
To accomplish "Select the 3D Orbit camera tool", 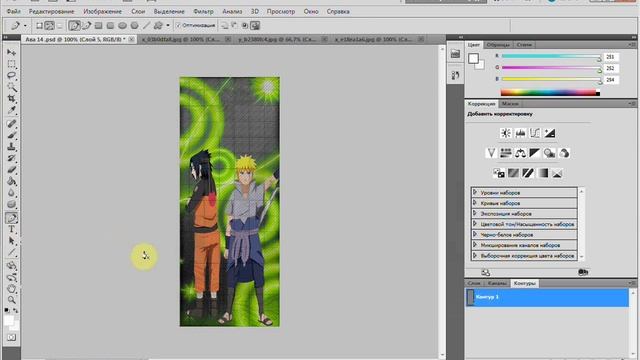I will click(x=11, y=277).
